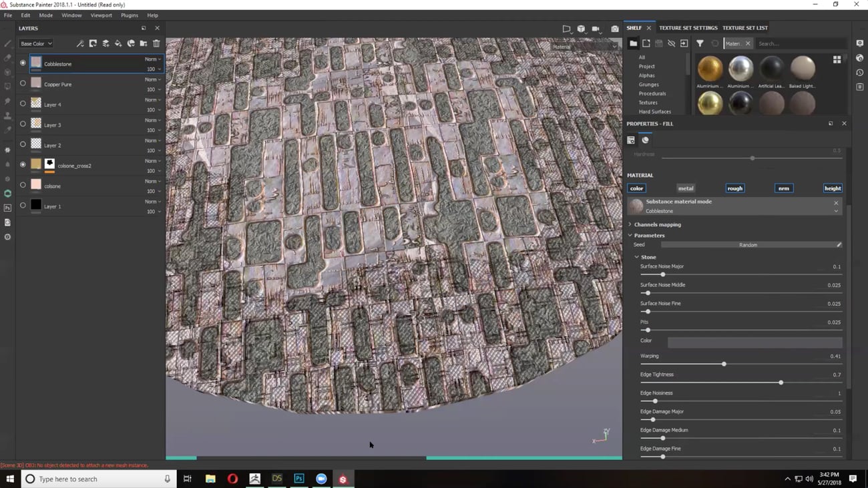Click the 3D cube view mode icon

point(581,29)
